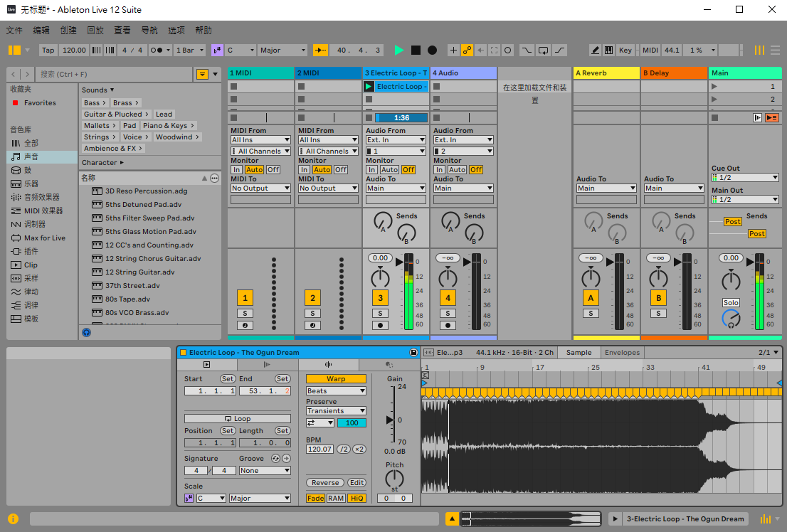Viewport: 787px width, 532px height.
Task: Click the MIDI arrangement overdub plus icon
Action: (x=453, y=50)
